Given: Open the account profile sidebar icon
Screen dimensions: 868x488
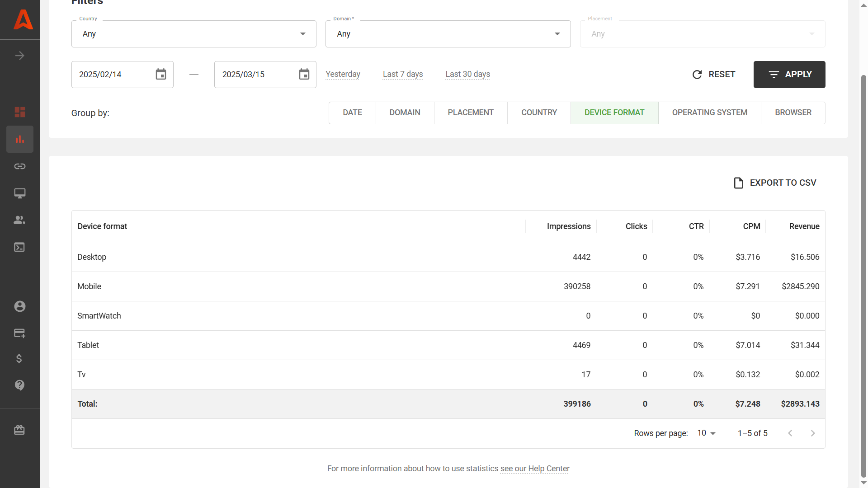Looking at the screenshot, I should (x=19, y=306).
